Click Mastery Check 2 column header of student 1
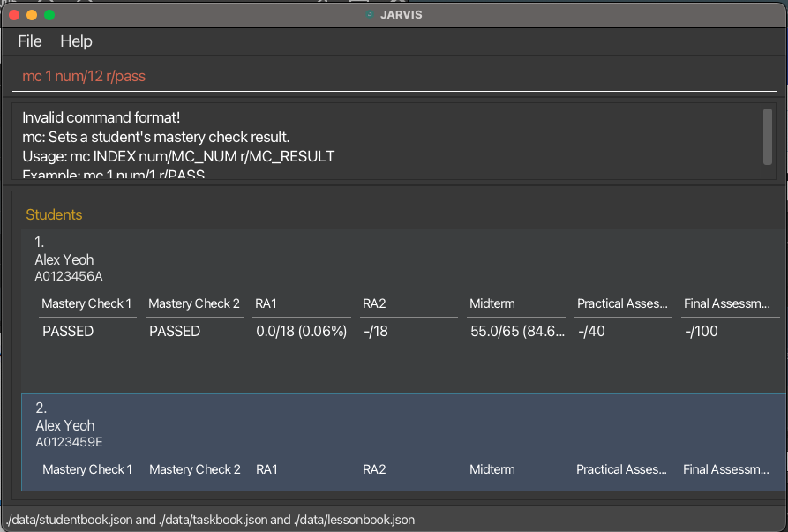 click(194, 303)
